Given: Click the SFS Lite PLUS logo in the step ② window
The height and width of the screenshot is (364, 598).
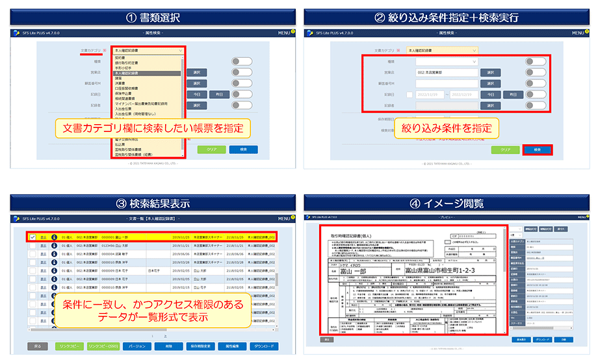Looking at the screenshot, I should point(308,32).
